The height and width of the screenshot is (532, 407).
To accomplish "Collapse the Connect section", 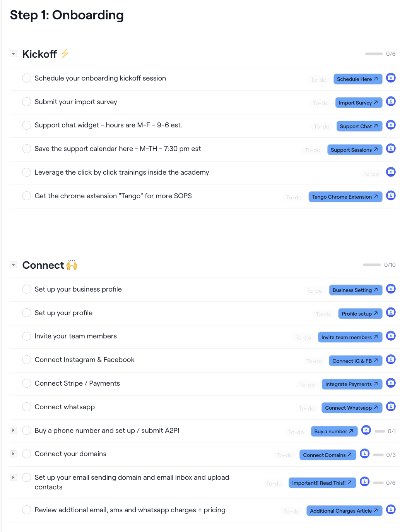I will point(14,265).
